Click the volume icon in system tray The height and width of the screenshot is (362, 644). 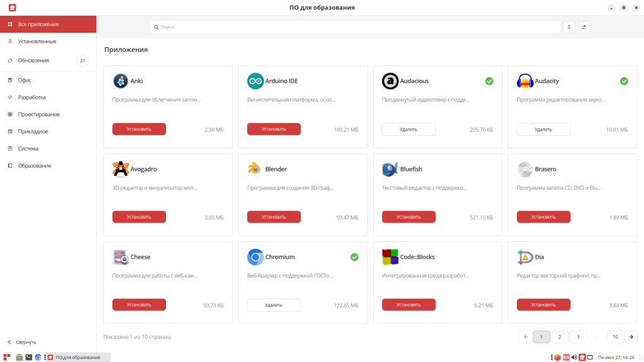574,357
